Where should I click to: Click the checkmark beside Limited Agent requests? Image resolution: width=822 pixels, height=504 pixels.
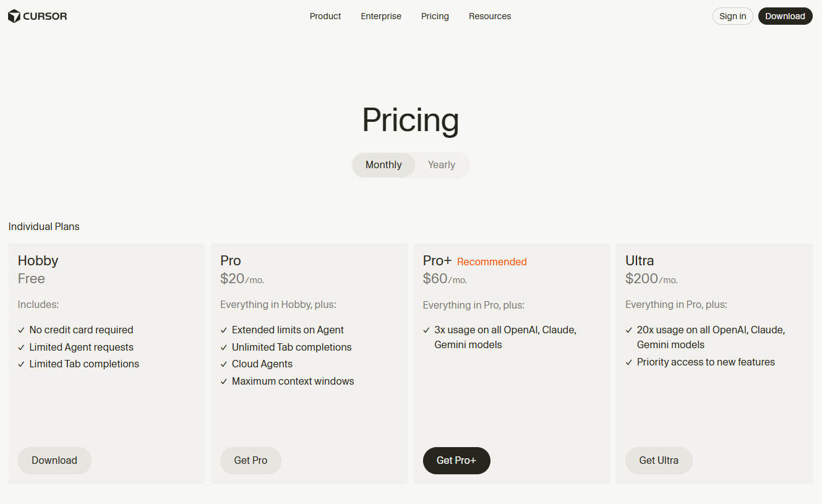(x=20, y=347)
